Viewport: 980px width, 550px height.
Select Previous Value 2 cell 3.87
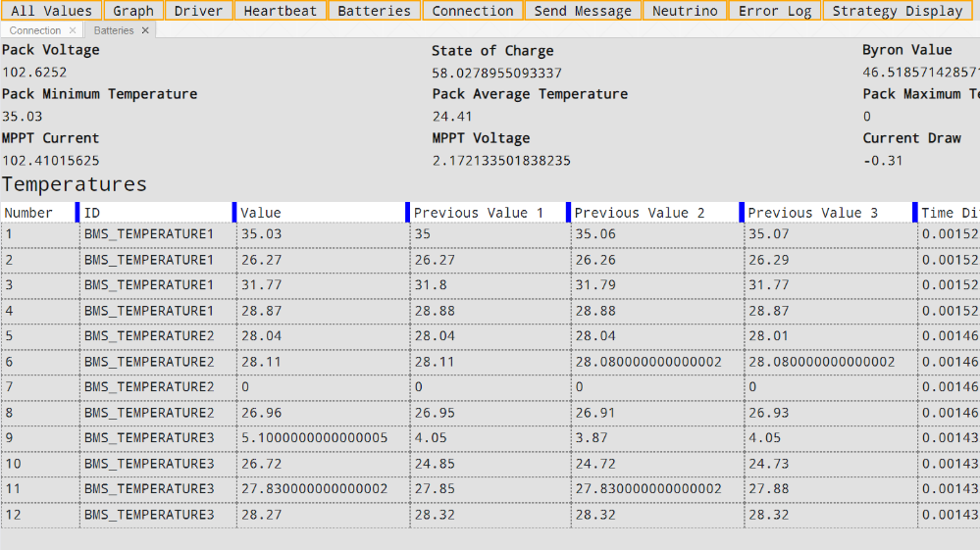pyautogui.click(x=657, y=437)
